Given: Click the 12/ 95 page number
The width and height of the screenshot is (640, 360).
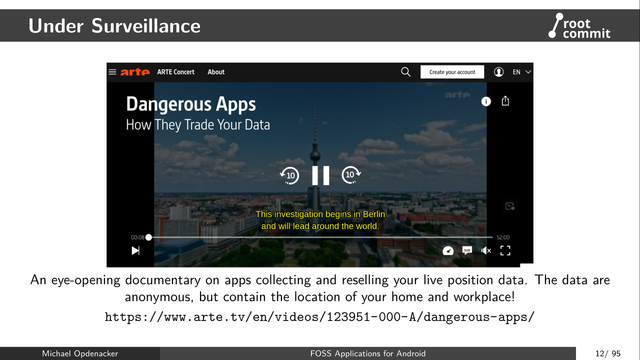Looking at the screenshot, I should click(x=608, y=353).
